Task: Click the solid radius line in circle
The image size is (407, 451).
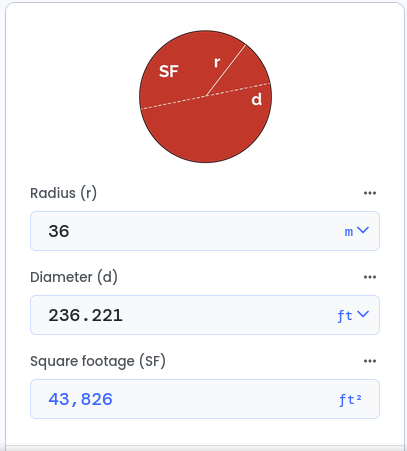Action: click(x=226, y=70)
